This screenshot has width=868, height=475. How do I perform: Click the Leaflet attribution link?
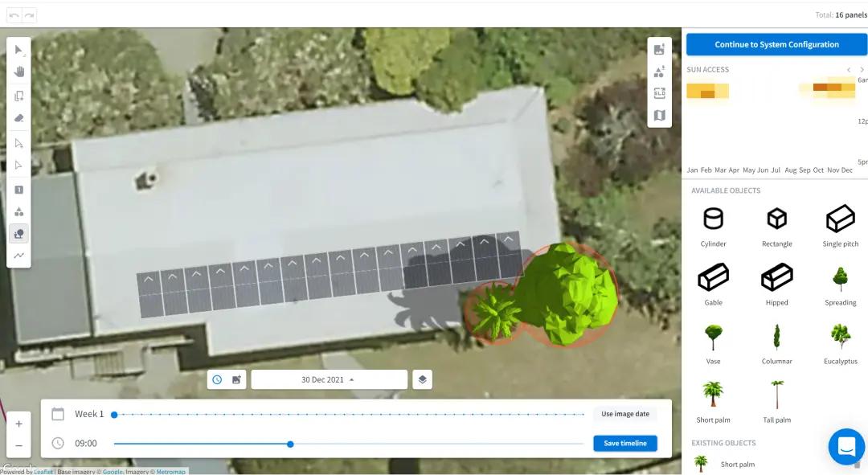point(43,472)
